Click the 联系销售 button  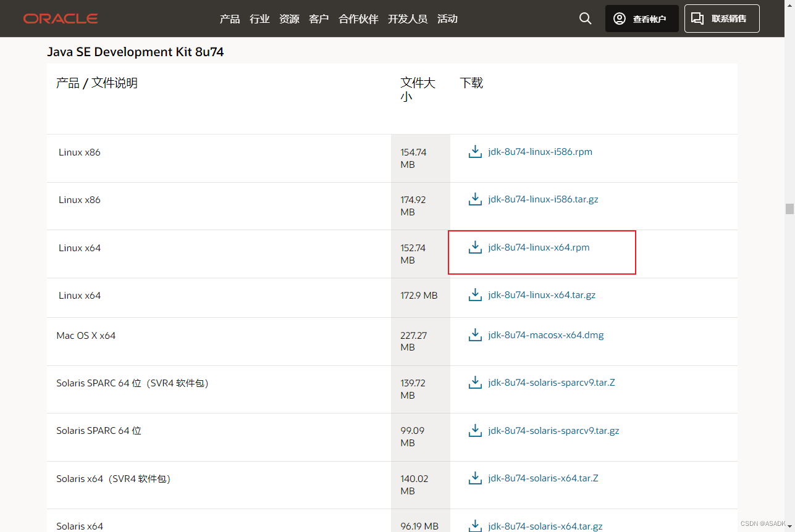point(722,19)
